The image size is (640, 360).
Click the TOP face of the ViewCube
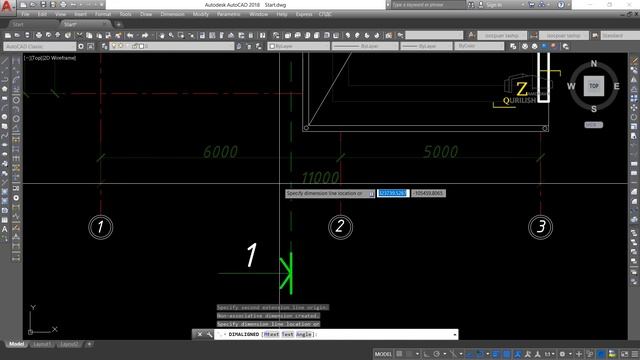coord(594,86)
